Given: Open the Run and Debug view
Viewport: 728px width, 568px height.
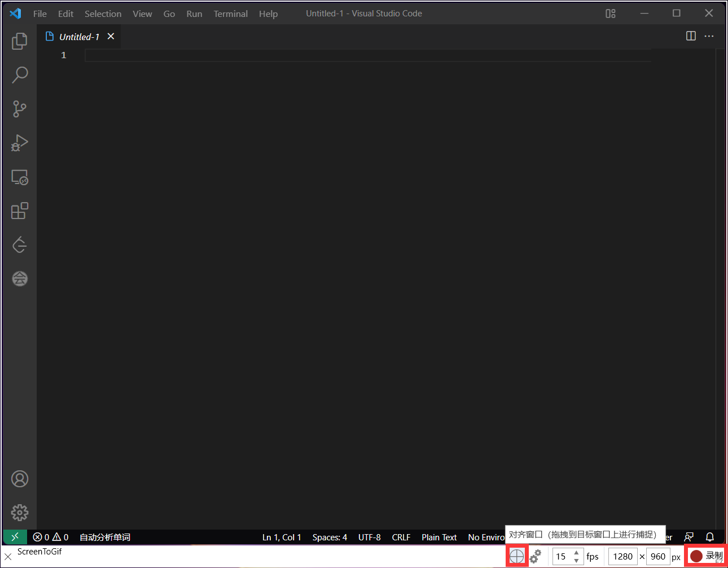Looking at the screenshot, I should point(20,143).
